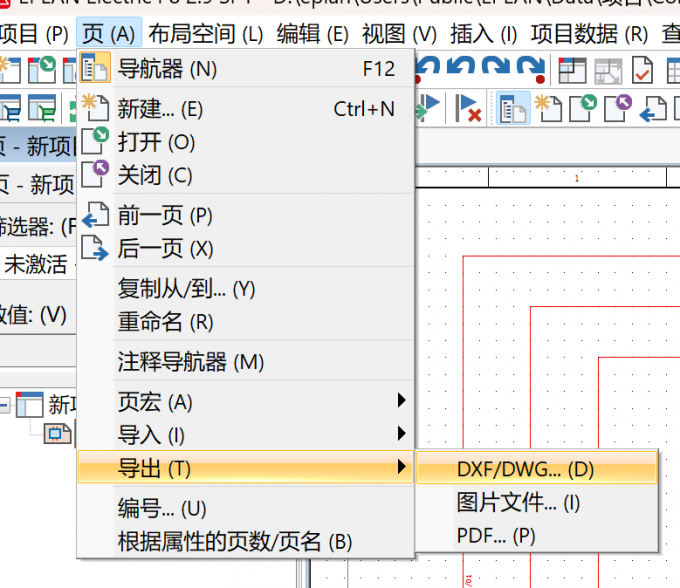Screen dimensions: 680x588
Task: Open the 视图 (V) menu
Action: tap(399, 33)
